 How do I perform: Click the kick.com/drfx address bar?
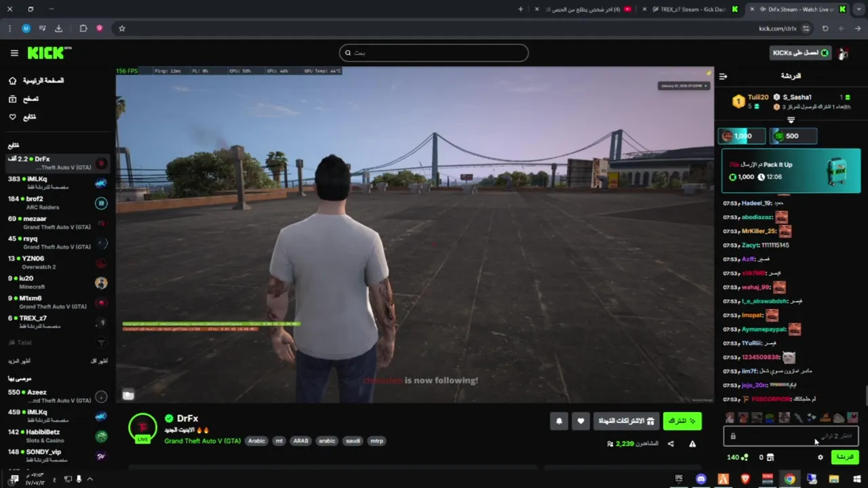pos(778,28)
